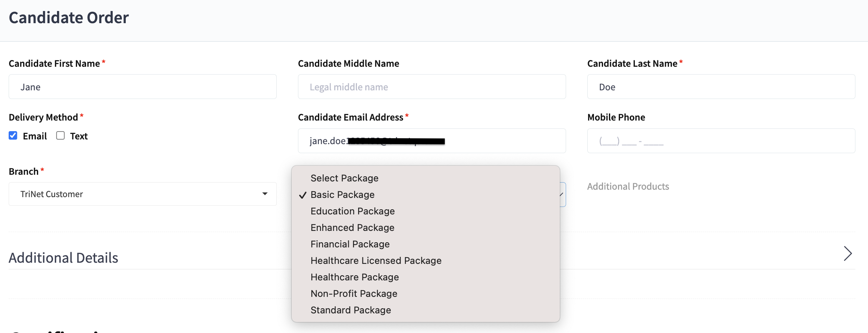Enable the Text delivery method checkbox

[x=61, y=136]
